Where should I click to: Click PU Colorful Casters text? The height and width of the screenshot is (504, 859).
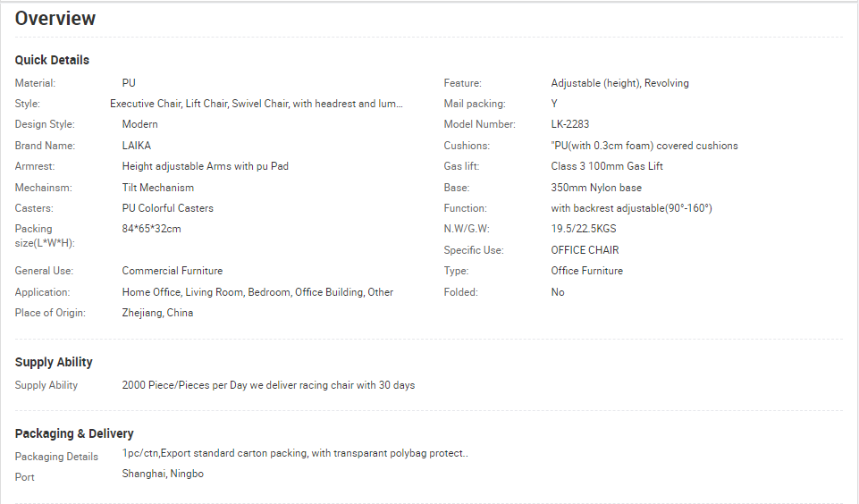point(168,208)
